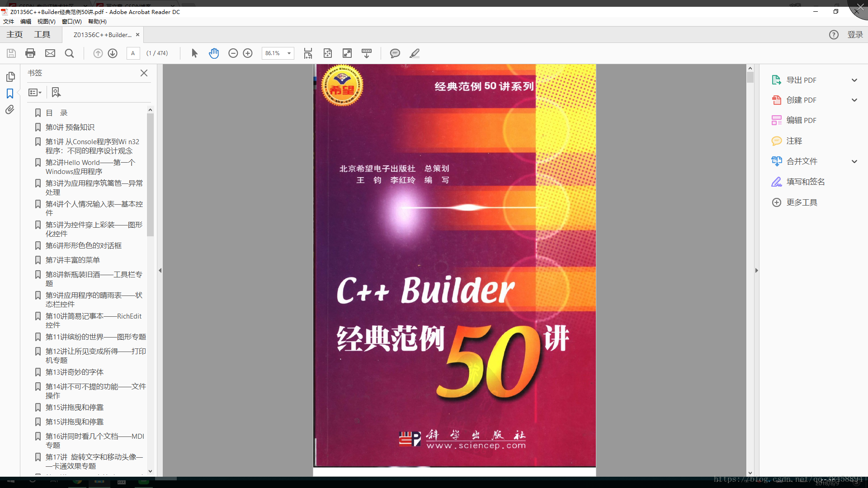Viewport: 868px width, 488px height.
Task: Click the Save file icon
Action: [x=11, y=53]
